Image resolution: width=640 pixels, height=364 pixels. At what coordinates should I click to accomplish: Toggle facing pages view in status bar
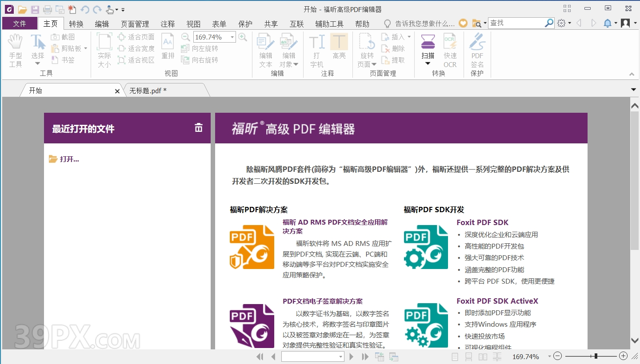tap(483, 356)
